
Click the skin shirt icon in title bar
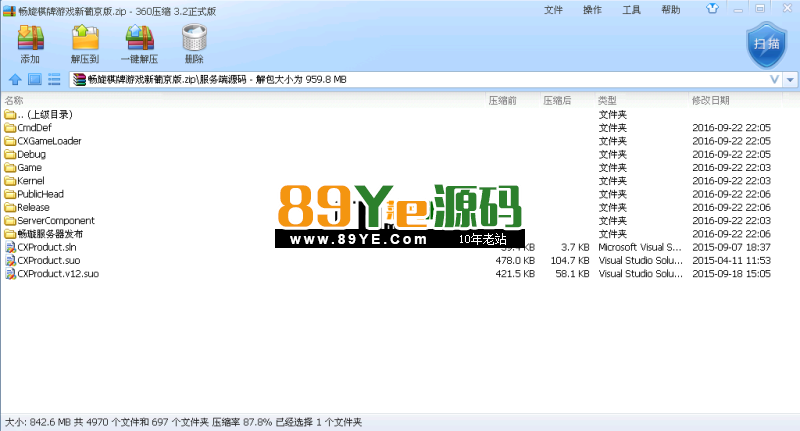[x=711, y=10]
